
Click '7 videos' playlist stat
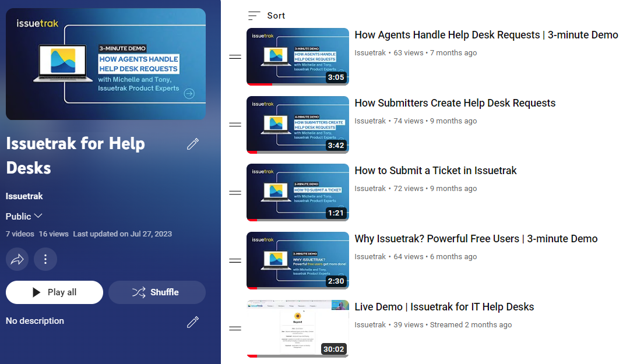[20, 234]
